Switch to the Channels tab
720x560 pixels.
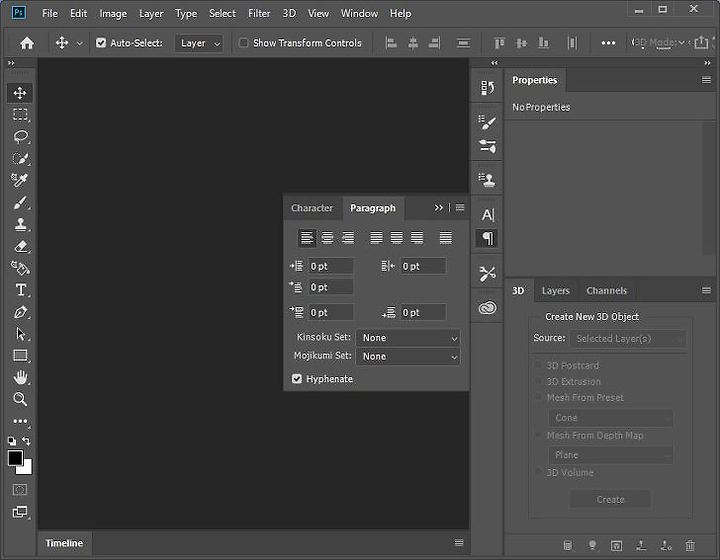point(606,291)
